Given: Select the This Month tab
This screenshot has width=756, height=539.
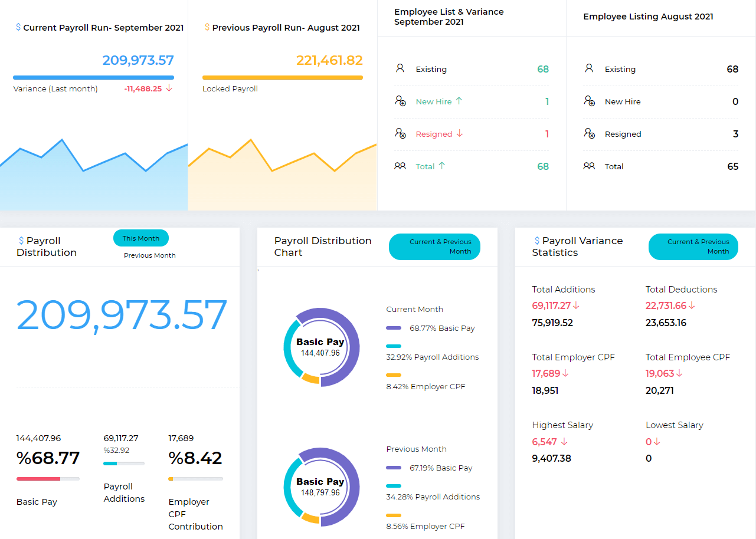Looking at the screenshot, I should tap(140, 238).
